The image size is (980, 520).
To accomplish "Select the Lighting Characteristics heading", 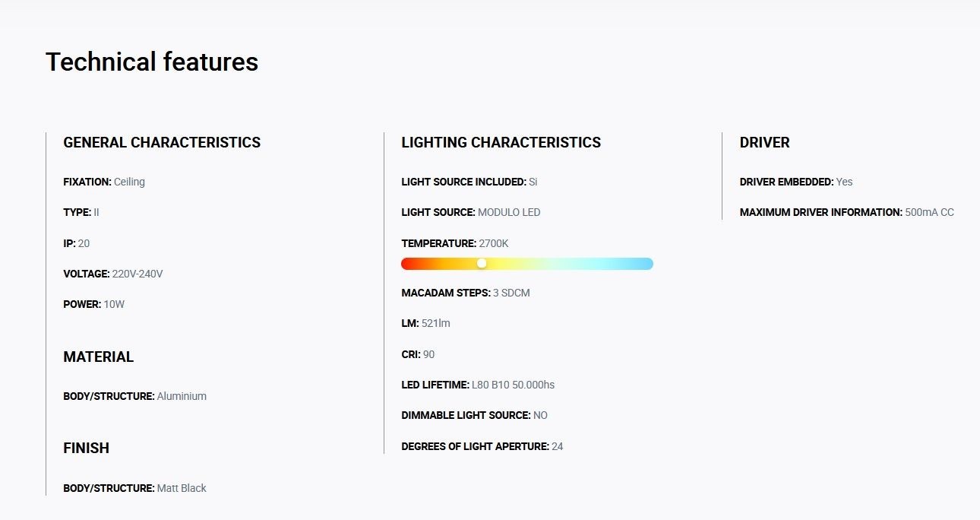I will [501, 143].
